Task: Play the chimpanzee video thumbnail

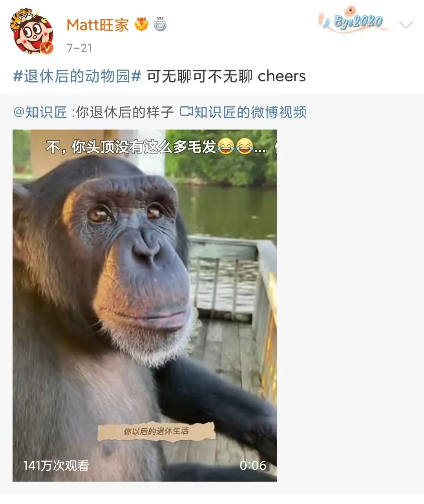Action: pyautogui.click(x=144, y=305)
